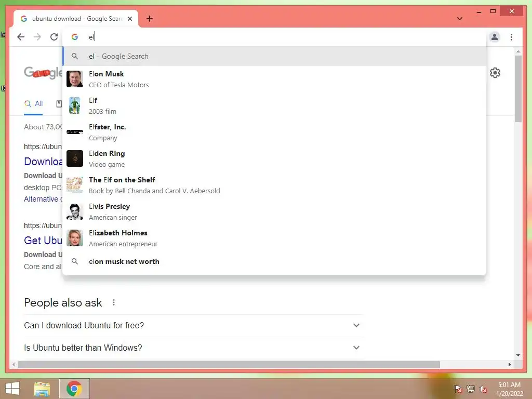Image resolution: width=532 pixels, height=399 pixels.
Task: Expand 'Is Ubuntu better than Windows?'
Action: click(x=192, y=348)
